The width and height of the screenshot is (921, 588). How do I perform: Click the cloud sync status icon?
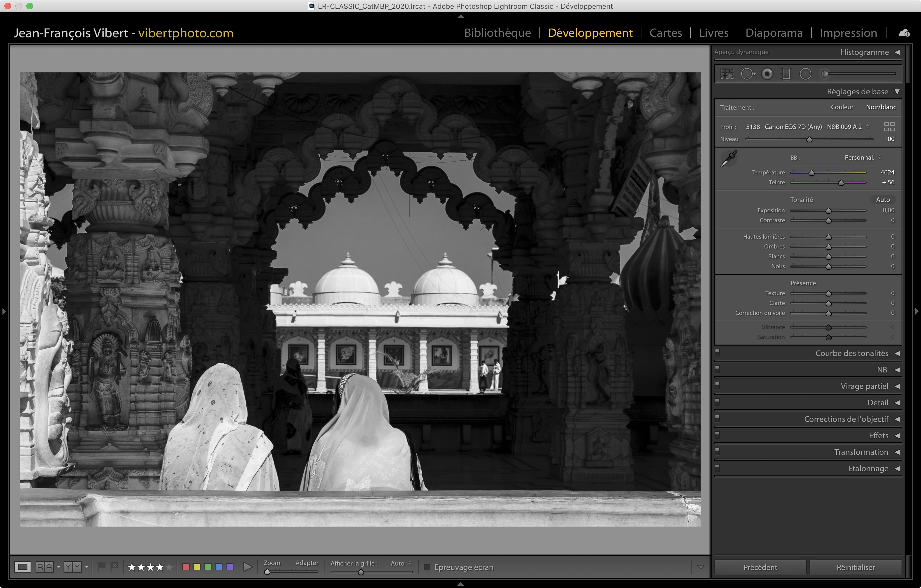coord(904,33)
